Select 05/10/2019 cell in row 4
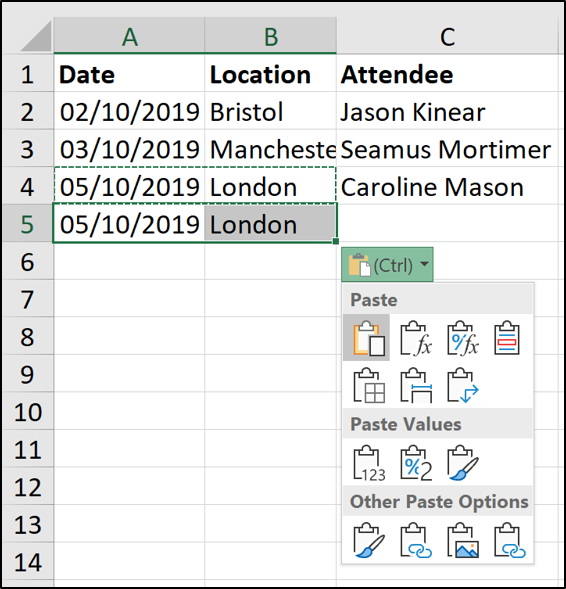 tap(129, 186)
